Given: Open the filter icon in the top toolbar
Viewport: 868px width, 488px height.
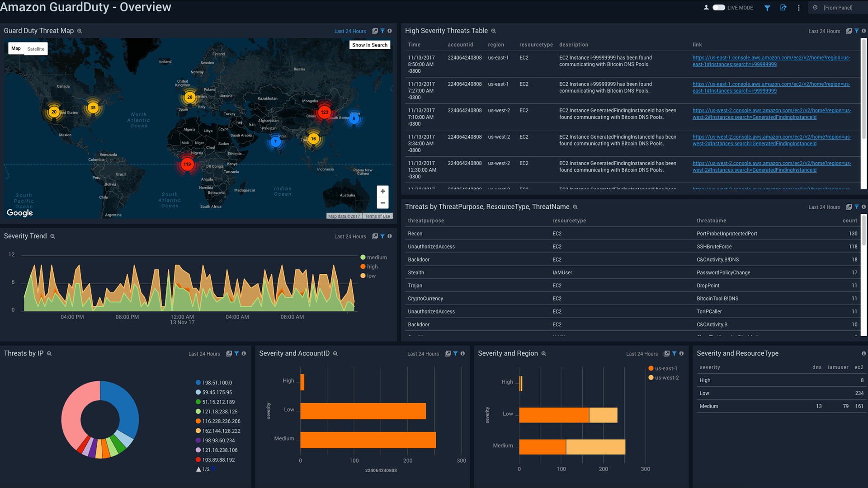Looking at the screenshot, I should pyautogui.click(x=767, y=8).
